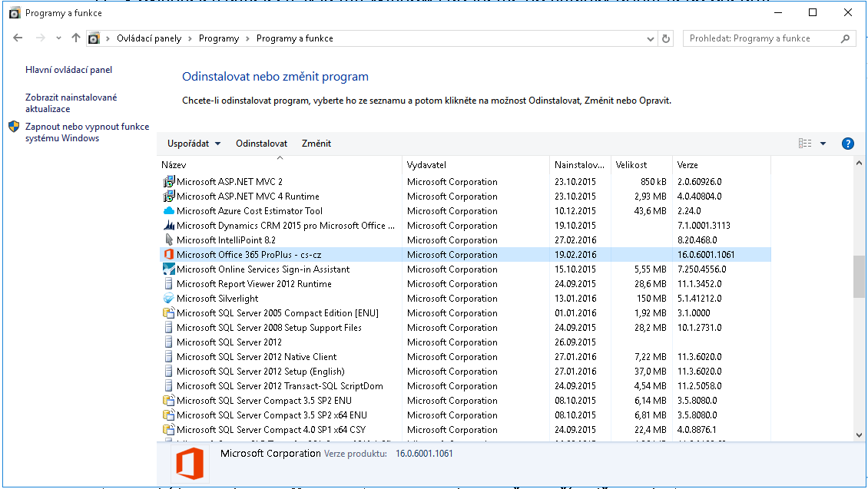Open the address bar history dropdown

(651, 38)
